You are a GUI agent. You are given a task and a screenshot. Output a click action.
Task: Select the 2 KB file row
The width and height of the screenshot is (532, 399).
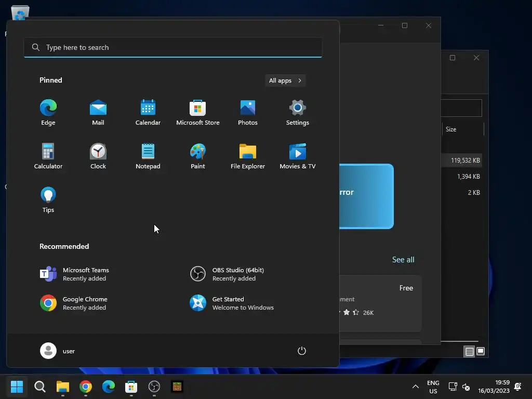tap(462, 192)
